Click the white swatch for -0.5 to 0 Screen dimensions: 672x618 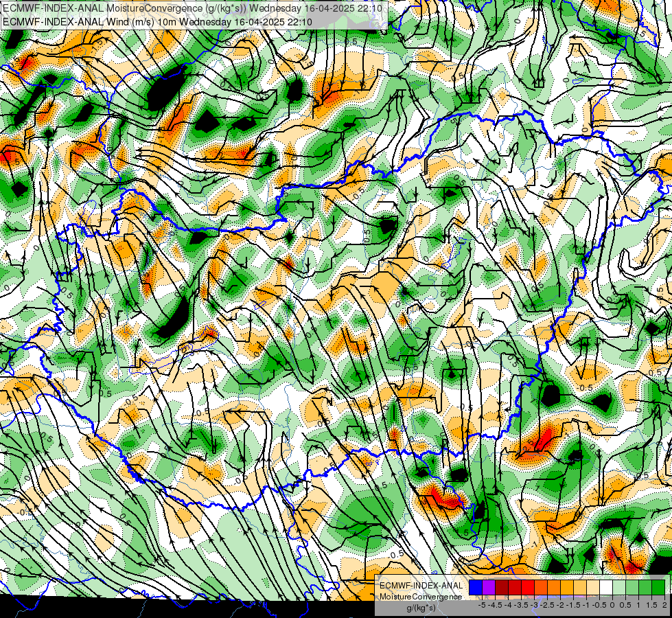coord(606,588)
